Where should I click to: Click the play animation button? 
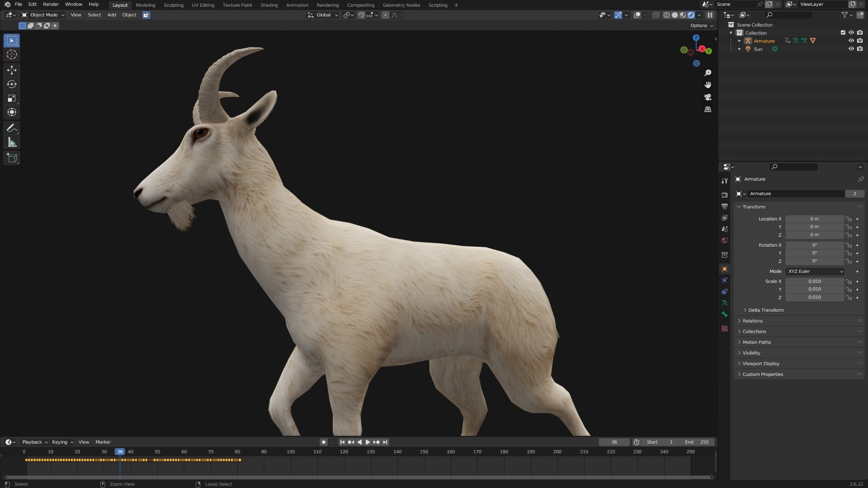(368, 442)
